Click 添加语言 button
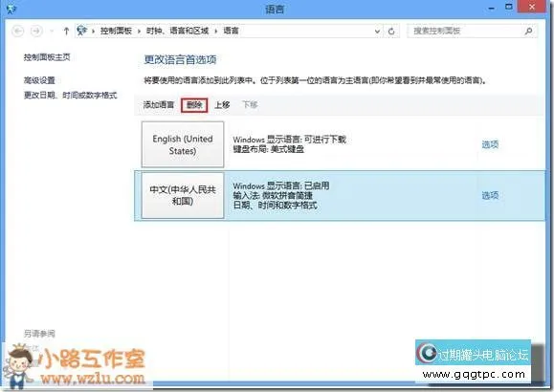This screenshot has width=554, height=392. 159,105
